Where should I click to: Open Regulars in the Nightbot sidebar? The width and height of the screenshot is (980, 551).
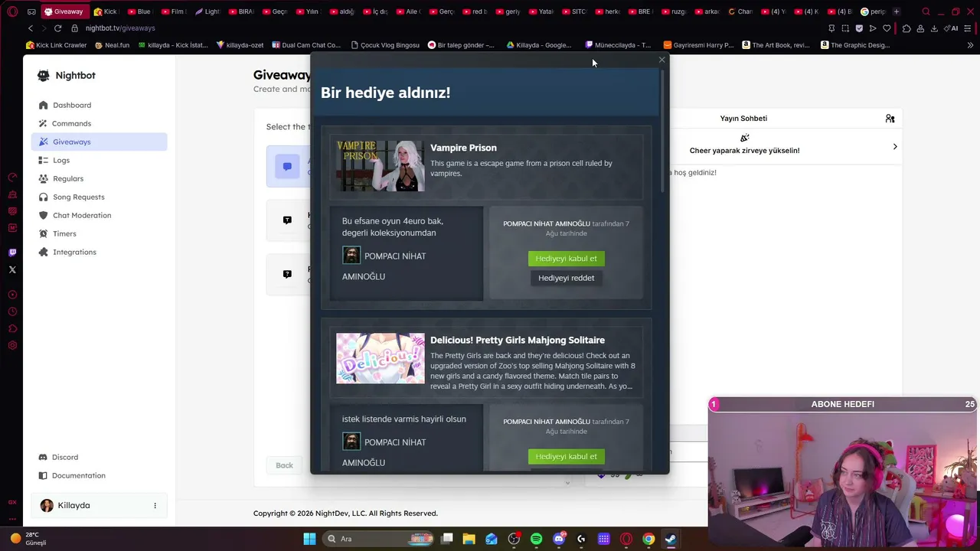pyautogui.click(x=100, y=178)
